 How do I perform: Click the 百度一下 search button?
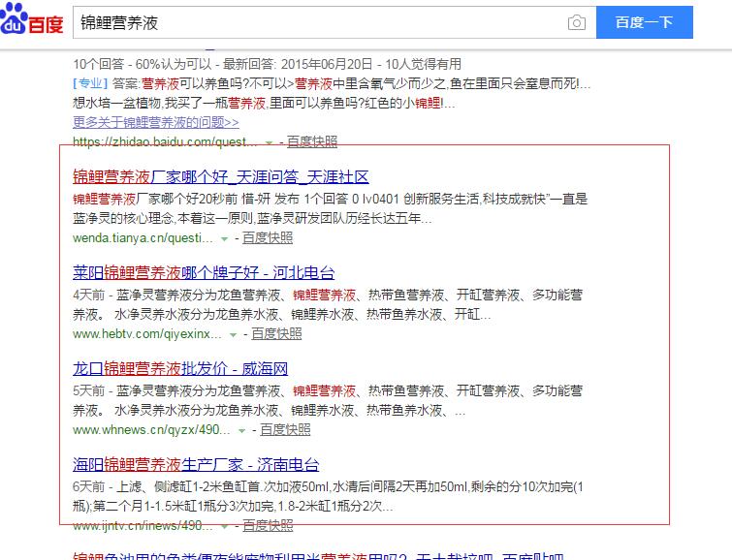[644, 22]
